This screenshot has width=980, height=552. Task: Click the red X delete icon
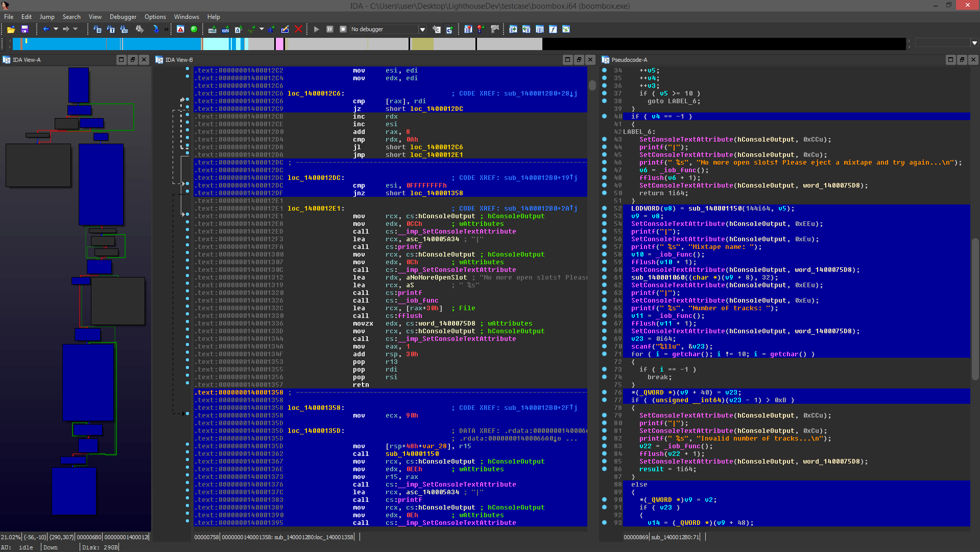coord(299,30)
